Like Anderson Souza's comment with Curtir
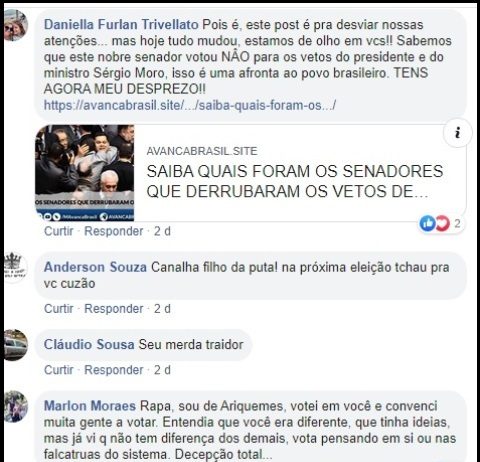Screen dimensions: 480x462 coord(59,309)
